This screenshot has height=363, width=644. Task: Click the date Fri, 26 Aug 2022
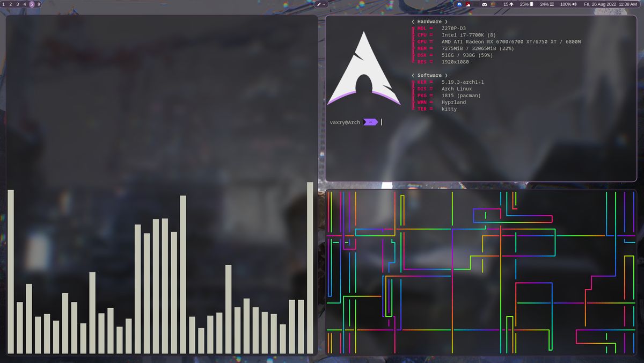[600, 4]
